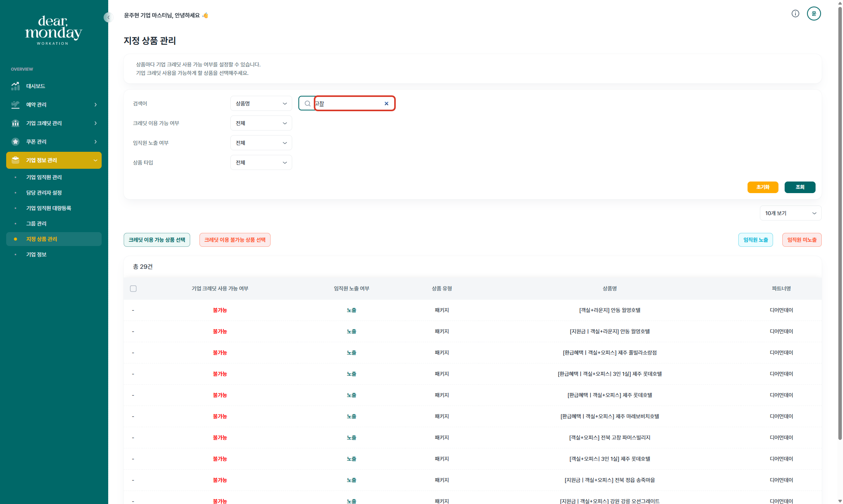Screen dimensions: 843x504
Task: Open the 크레딧 이용 가능 여부 dropdown
Action: point(261,123)
